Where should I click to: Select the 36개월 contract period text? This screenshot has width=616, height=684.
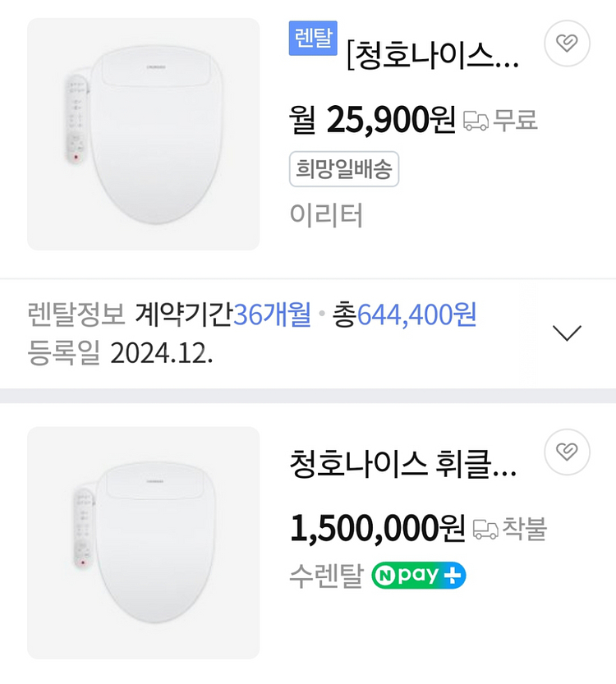[273, 314]
